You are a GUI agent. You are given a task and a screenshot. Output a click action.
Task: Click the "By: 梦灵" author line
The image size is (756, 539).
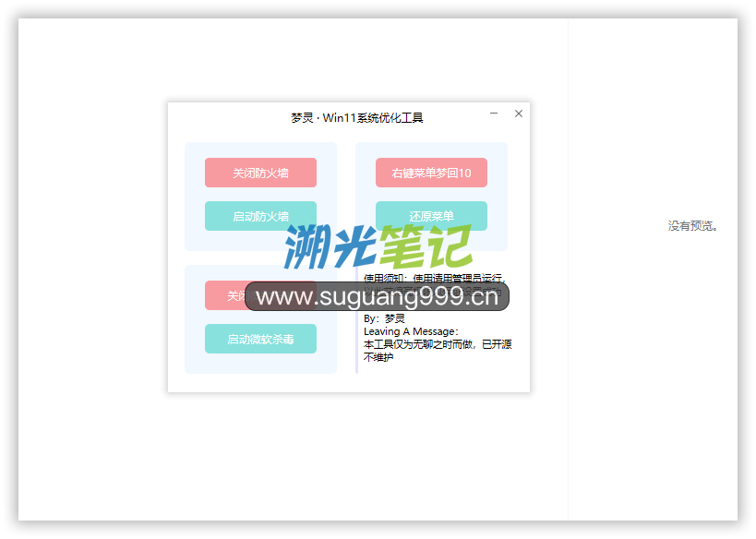click(384, 318)
